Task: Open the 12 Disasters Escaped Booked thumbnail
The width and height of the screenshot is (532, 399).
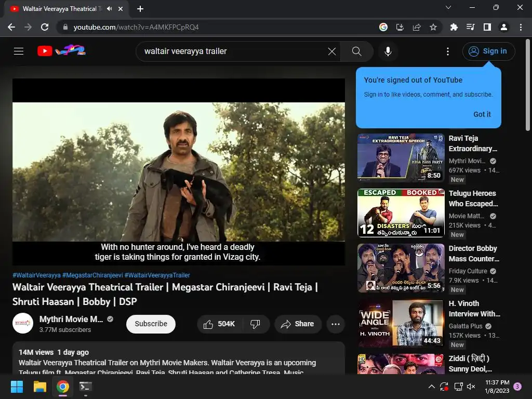Action: click(401, 212)
